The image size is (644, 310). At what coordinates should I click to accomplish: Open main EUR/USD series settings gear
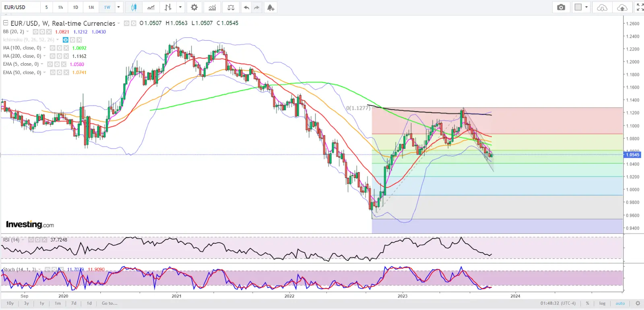pos(133,23)
